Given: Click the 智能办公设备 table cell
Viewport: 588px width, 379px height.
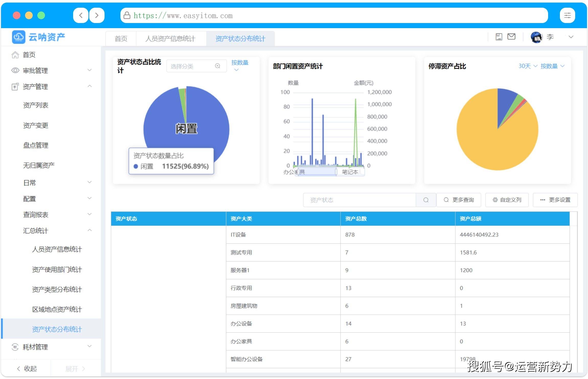Looking at the screenshot, I should tap(283, 359).
